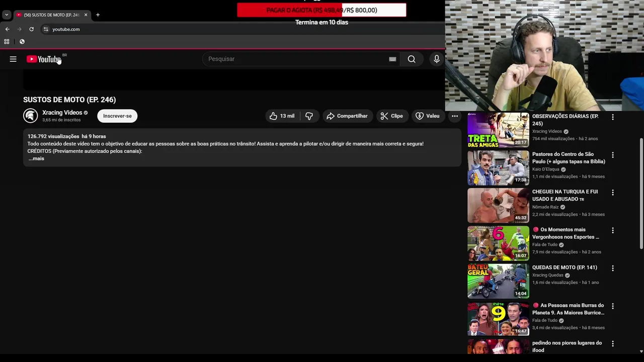The image size is (644, 362).
Task: Go to YouTube home via logo
Action: coord(44,59)
